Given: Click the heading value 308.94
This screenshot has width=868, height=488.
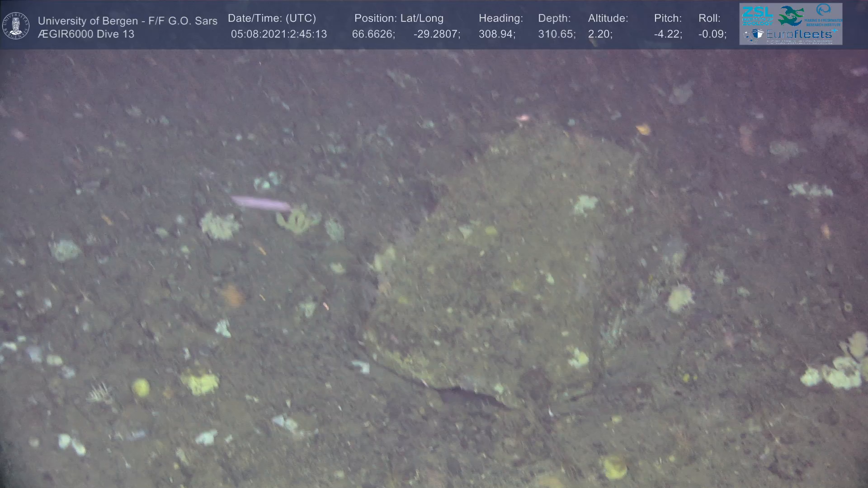Looking at the screenshot, I should click(x=497, y=34).
